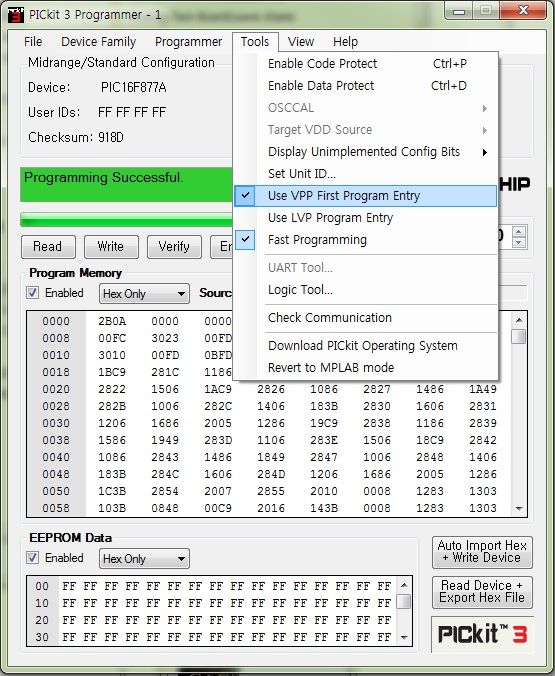Toggle Fast Programming option
The height and width of the screenshot is (676, 555).
coord(366,240)
